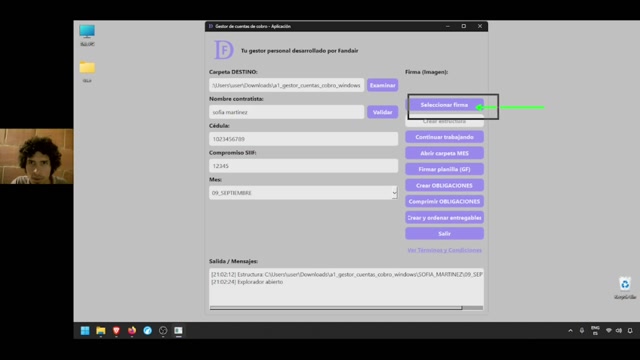This screenshot has height=360, width=640.
Task: Select the yellow folder desktop icon
Action: [87, 71]
